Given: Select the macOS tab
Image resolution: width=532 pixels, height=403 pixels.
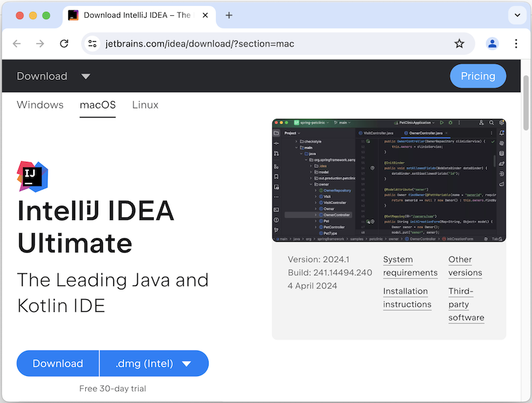Looking at the screenshot, I should click(x=98, y=105).
